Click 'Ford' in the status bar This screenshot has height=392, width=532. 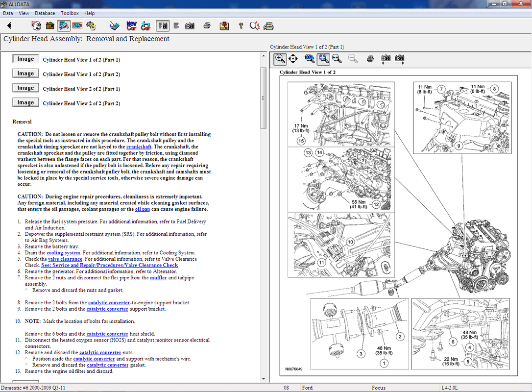[x=307, y=388]
